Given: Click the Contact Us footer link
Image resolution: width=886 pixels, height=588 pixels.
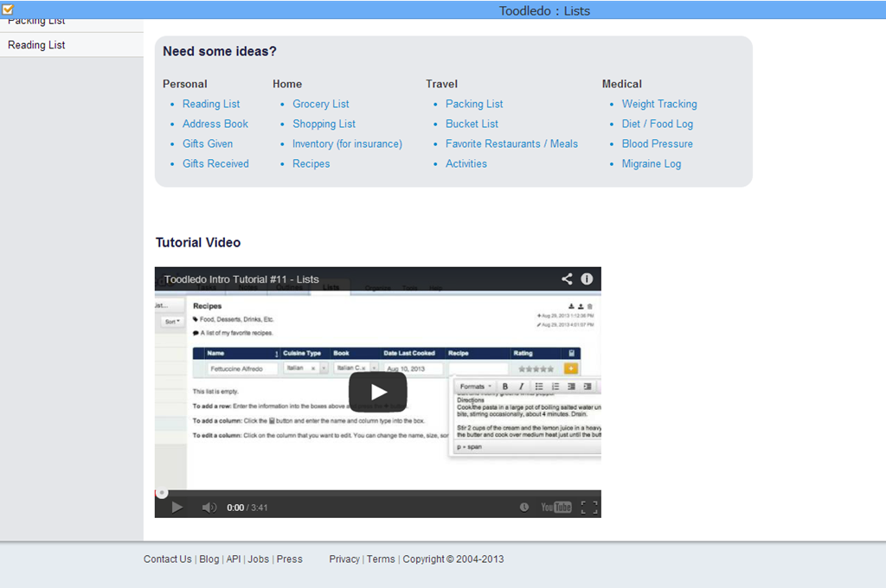Looking at the screenshot, I should (168, 559).
